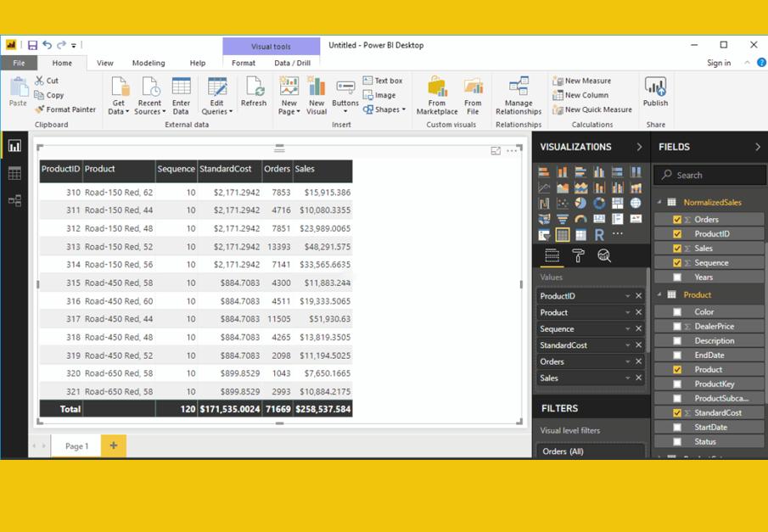Open the Data / Drill tab
The width and height of the screenshot is (768, 532).
click(293, 63)
